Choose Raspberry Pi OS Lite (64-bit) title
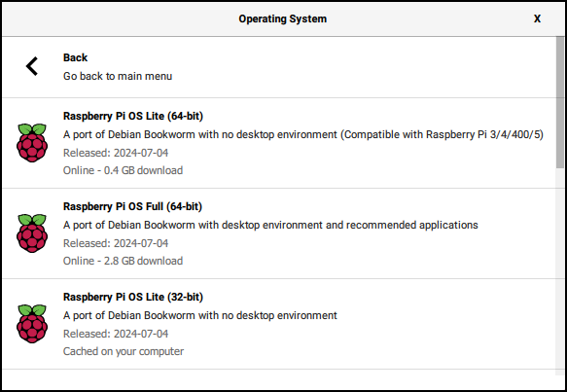 coord(133,116)
